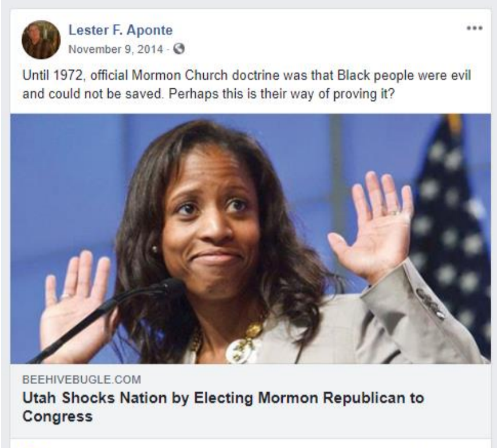This screenshot has height=448, width=497.
Task: Open Lester F. Aponte's profile picture
Action: tap(41, 39)
